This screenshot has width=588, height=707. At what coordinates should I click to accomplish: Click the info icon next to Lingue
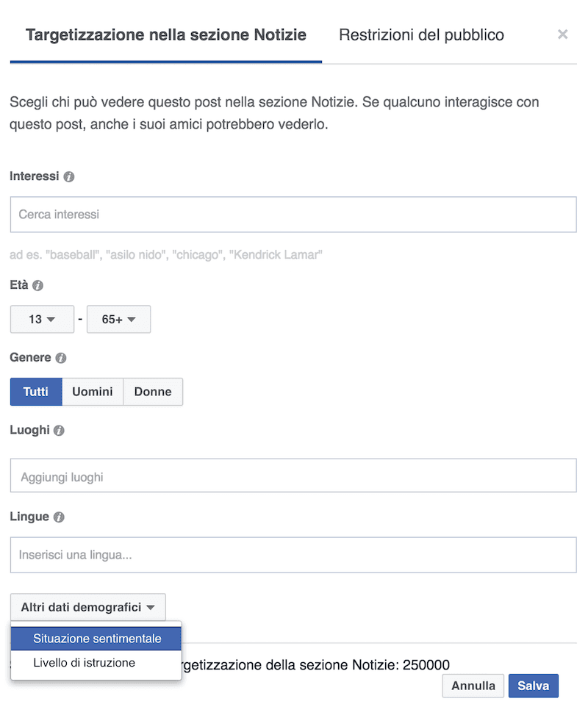[59, 517]
